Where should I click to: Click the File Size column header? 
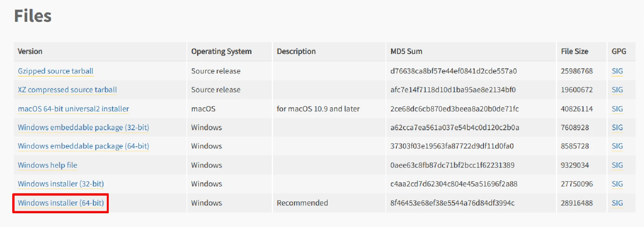[x=574, y=52]
